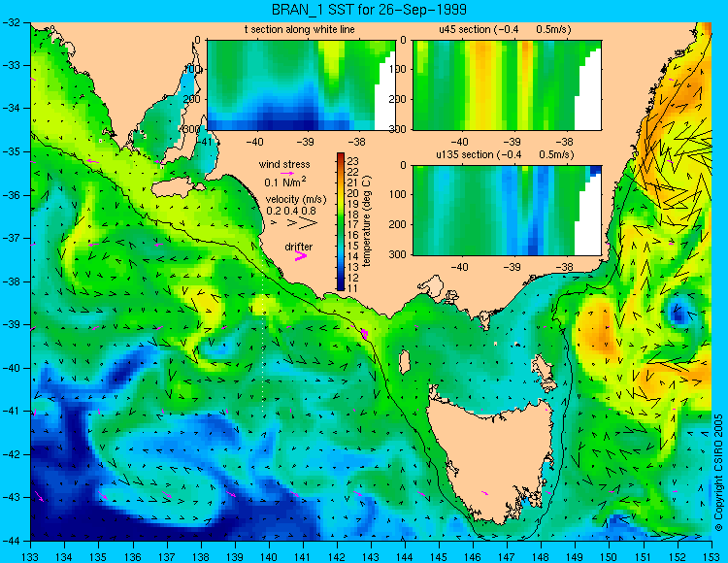
Task: Click the -36 latitude axis label
Action: pos(12,195)
